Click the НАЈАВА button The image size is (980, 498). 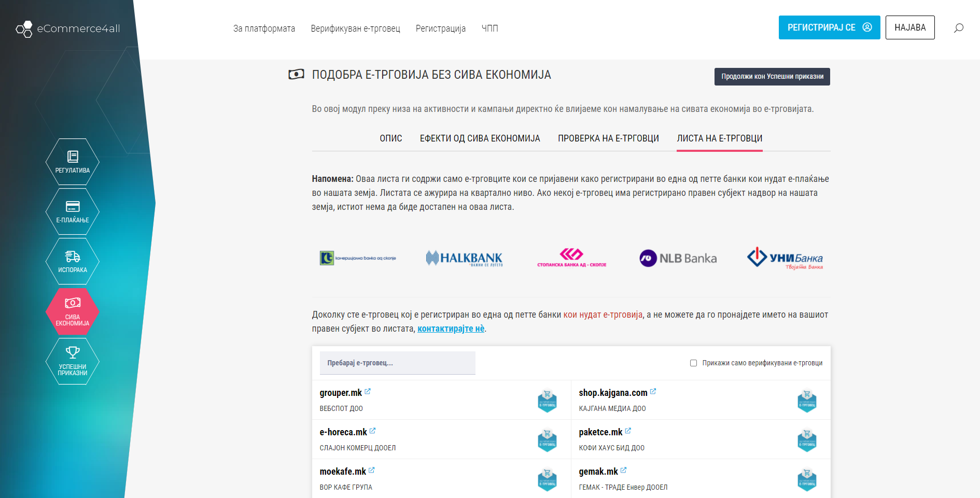[x=910, y=27]
